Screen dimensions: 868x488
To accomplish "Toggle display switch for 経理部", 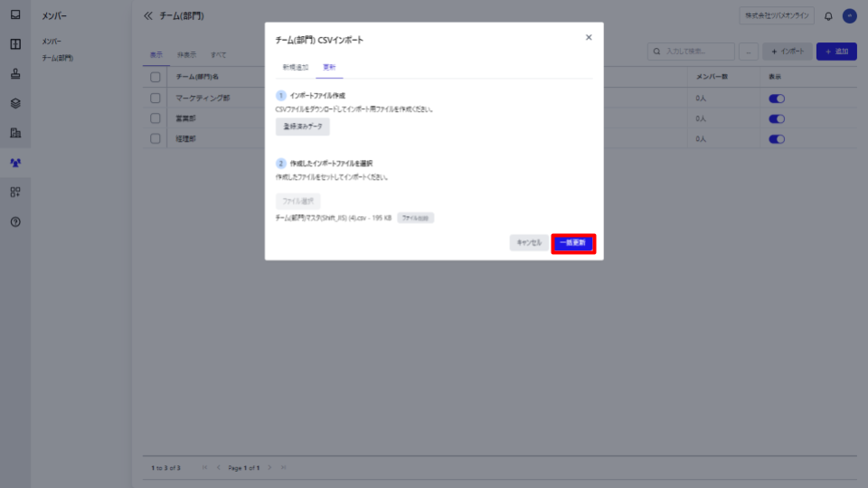I will (777, 139).
